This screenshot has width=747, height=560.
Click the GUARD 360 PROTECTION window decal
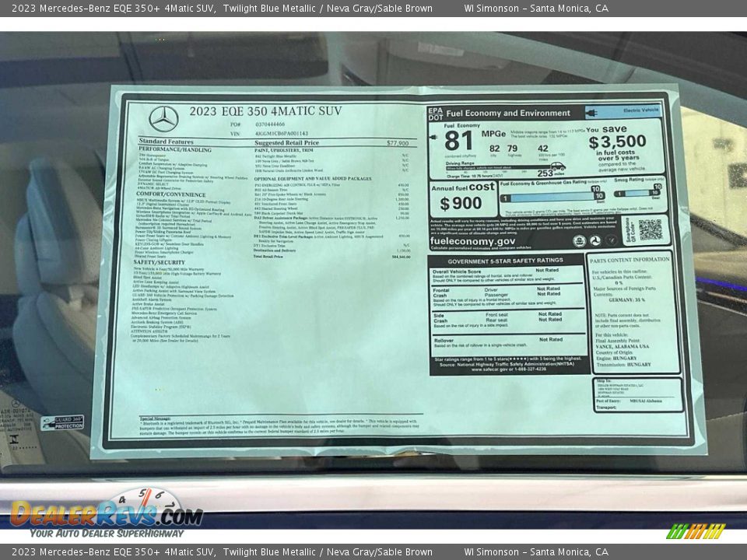63,423
